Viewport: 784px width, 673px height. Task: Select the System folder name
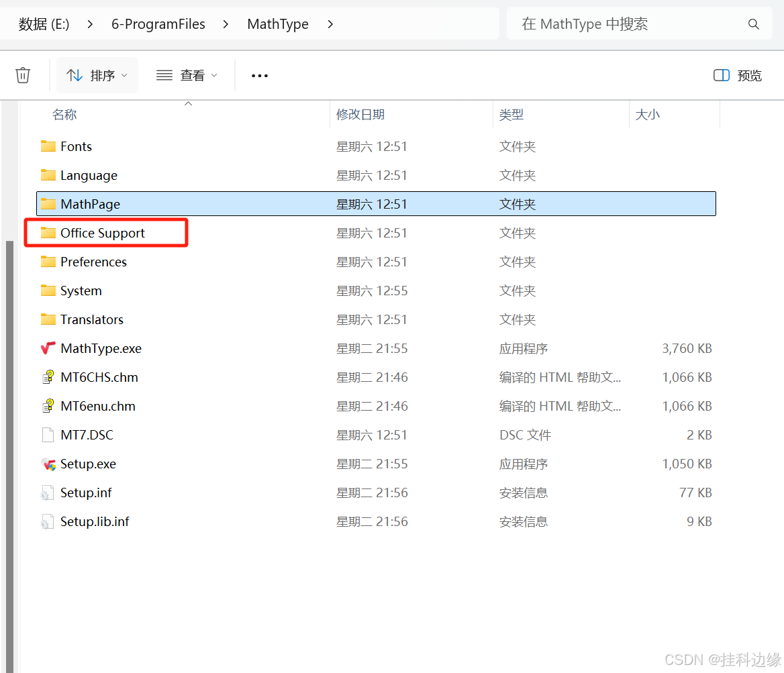click(x=81, y=291)
